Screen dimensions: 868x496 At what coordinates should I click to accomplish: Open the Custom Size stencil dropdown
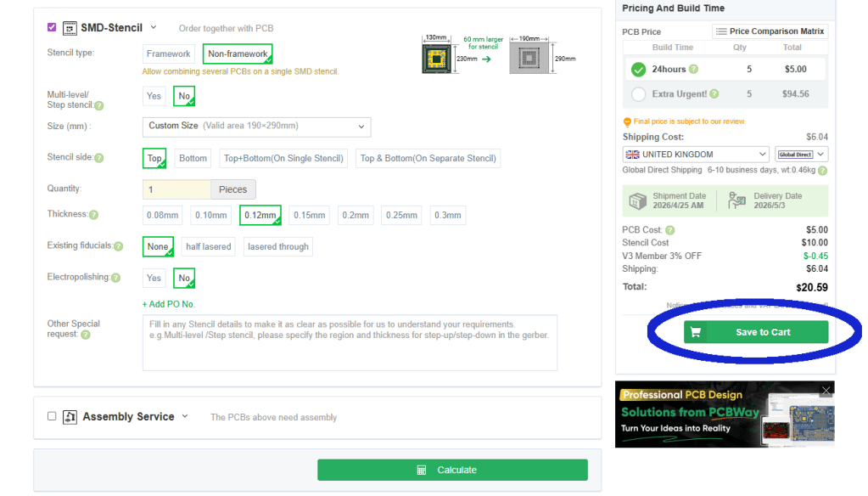pos(256,127)
